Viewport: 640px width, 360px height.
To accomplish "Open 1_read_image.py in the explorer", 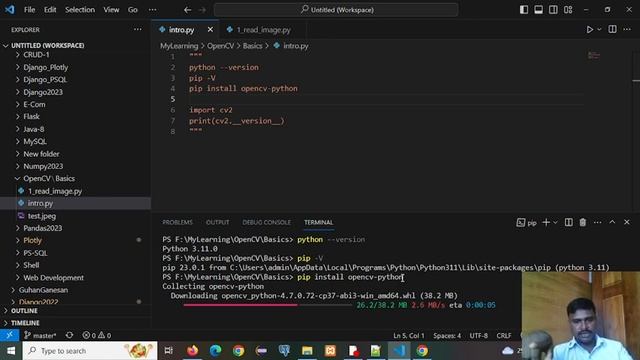I will point(75,191).
